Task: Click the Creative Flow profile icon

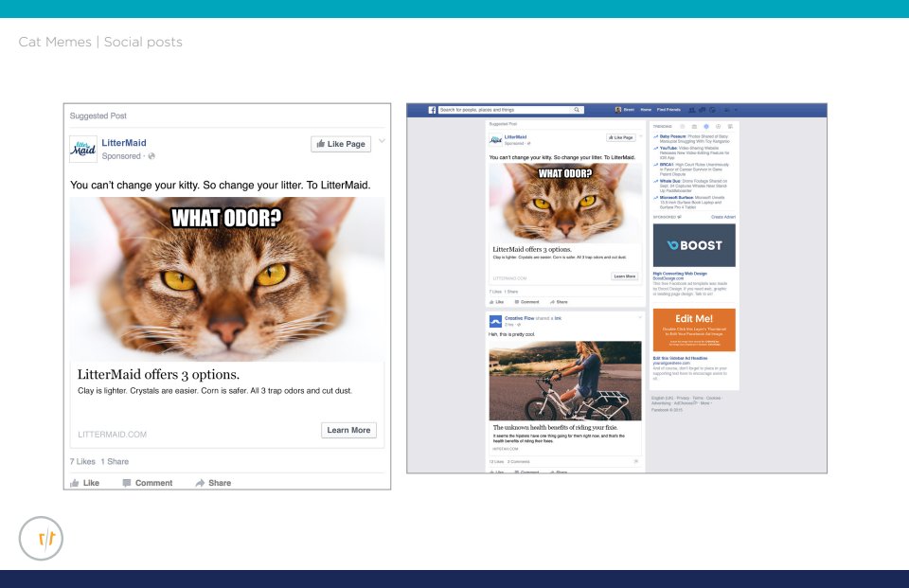Action: coord(494,321)
